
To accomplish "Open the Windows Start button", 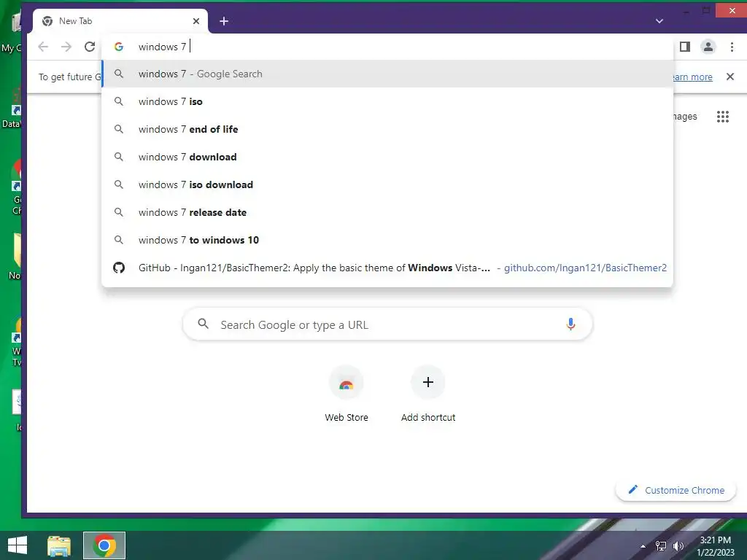I will pyautogui.click(x=18, y=545).
